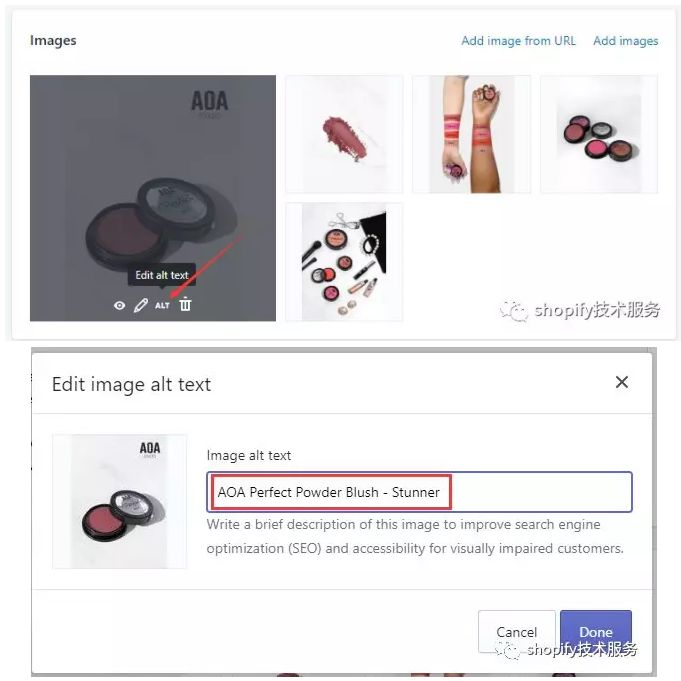Cancel the alt text edit
This screenshot has width=681, height=681.
(516, 631)
